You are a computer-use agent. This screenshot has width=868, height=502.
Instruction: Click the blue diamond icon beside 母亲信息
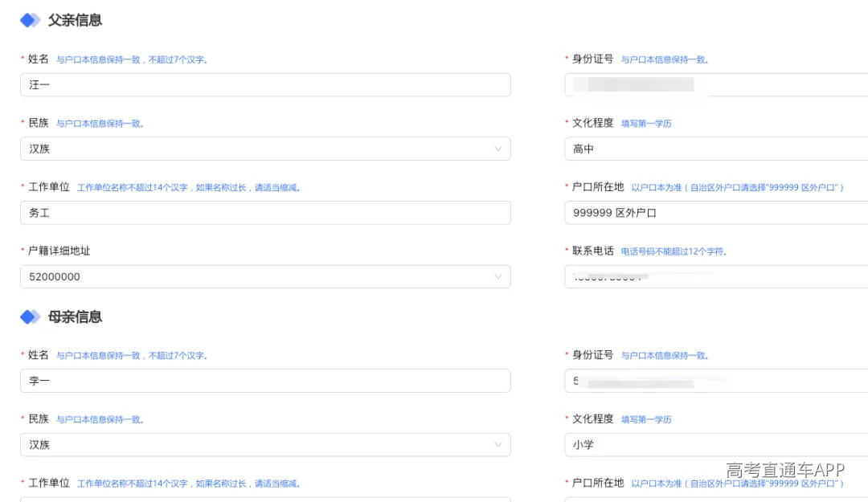(30, 317)
